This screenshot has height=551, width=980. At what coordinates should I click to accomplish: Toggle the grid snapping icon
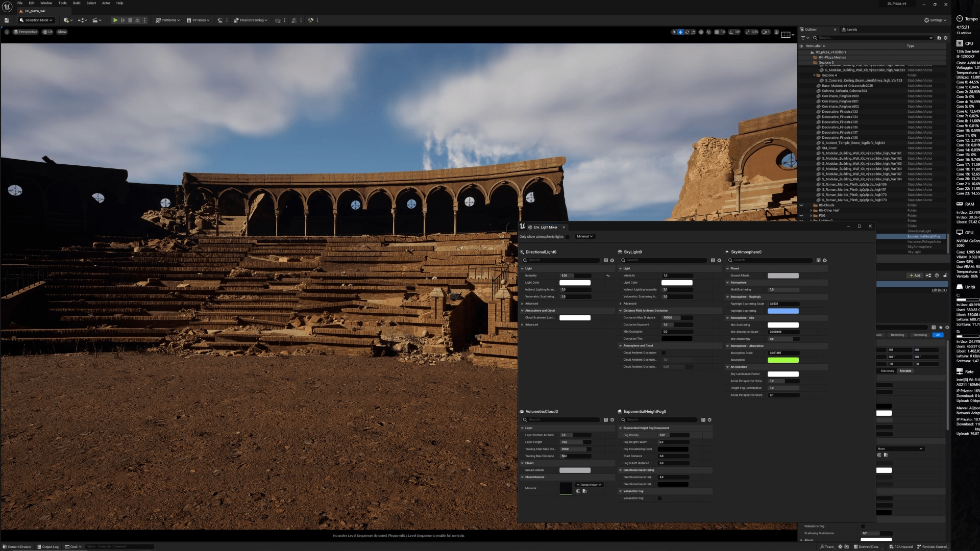[x=717, y=32]
